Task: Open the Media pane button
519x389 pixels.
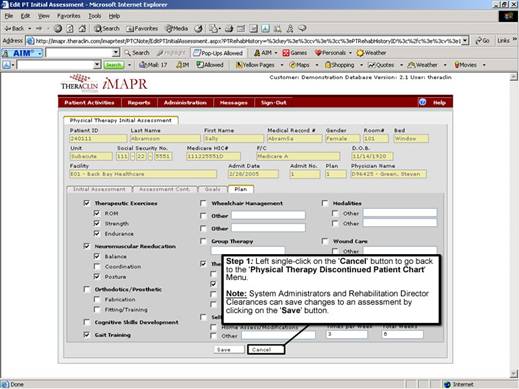Action: pyautogui.click(x=177, y=29)
